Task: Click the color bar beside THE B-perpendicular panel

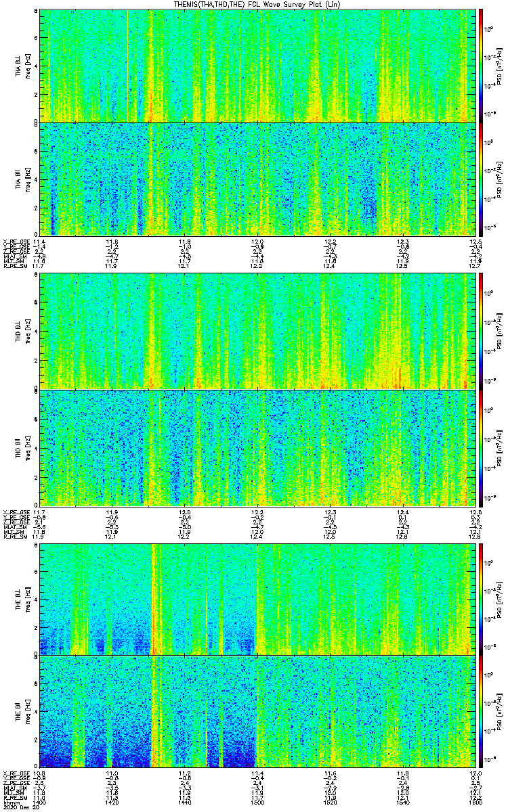Action: [x=481, y=598]
